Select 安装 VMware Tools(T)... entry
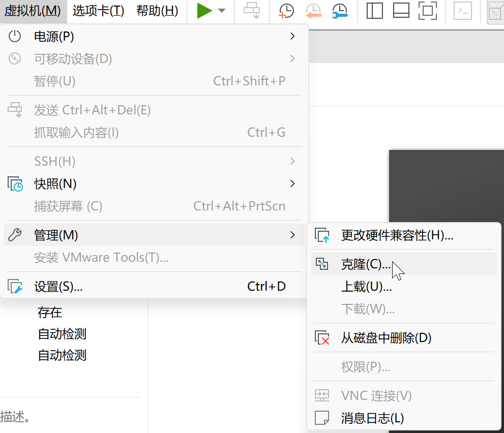Viewport: 504px width, 433px height. [x=154, y=258]
